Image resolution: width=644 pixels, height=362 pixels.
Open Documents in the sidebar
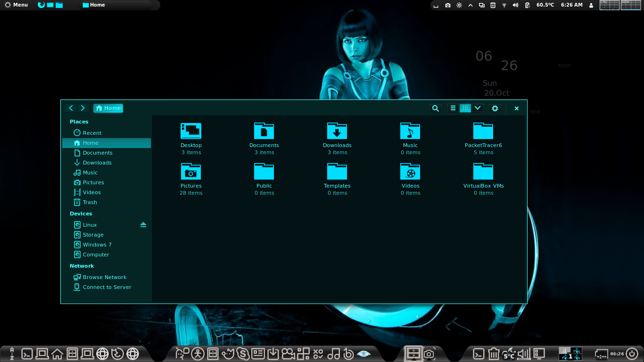point(107,153)
